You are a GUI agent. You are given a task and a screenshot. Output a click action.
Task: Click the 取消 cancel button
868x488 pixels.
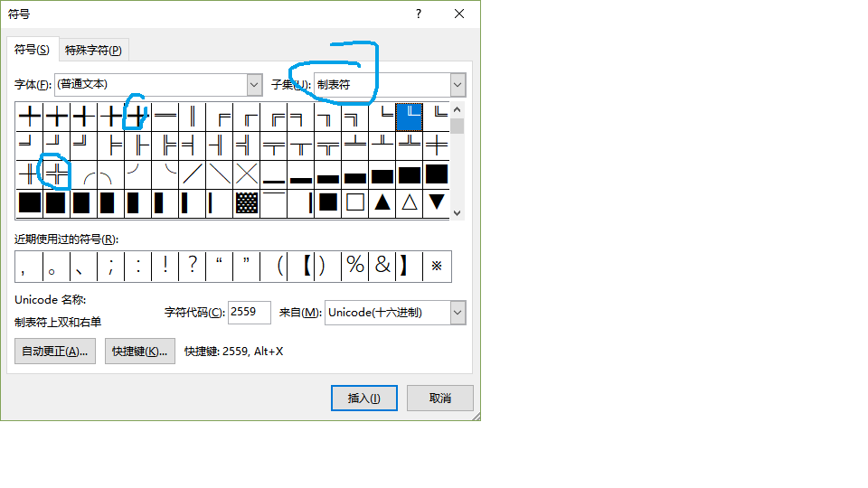click(x=440, y=398)
